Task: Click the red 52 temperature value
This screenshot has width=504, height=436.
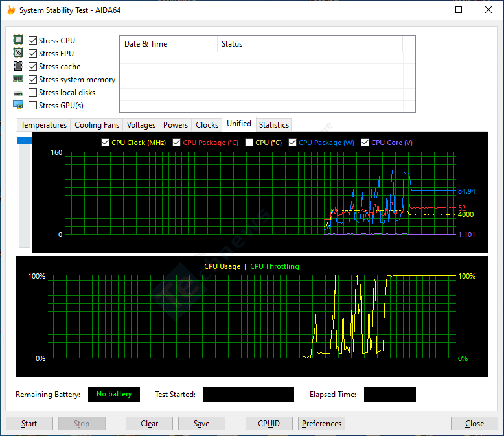Action: tap(462, 208)
